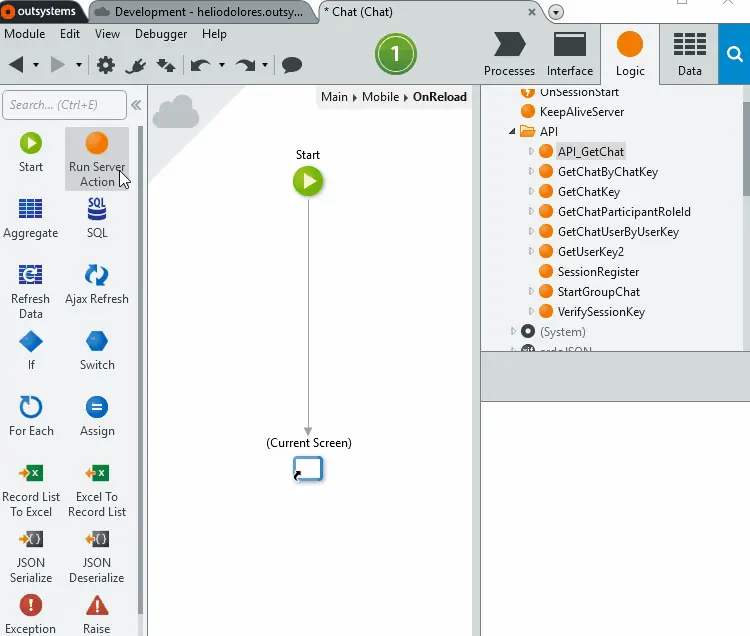Select the Switch tool

click(97, 351)
